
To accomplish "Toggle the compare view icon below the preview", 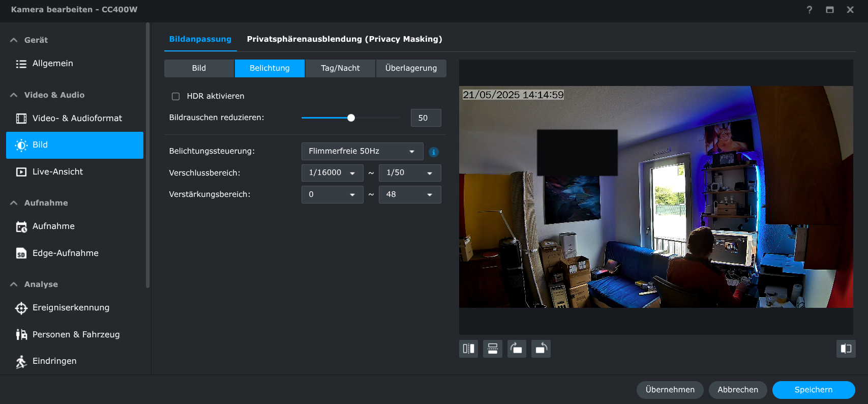I will tap(846, 349).
